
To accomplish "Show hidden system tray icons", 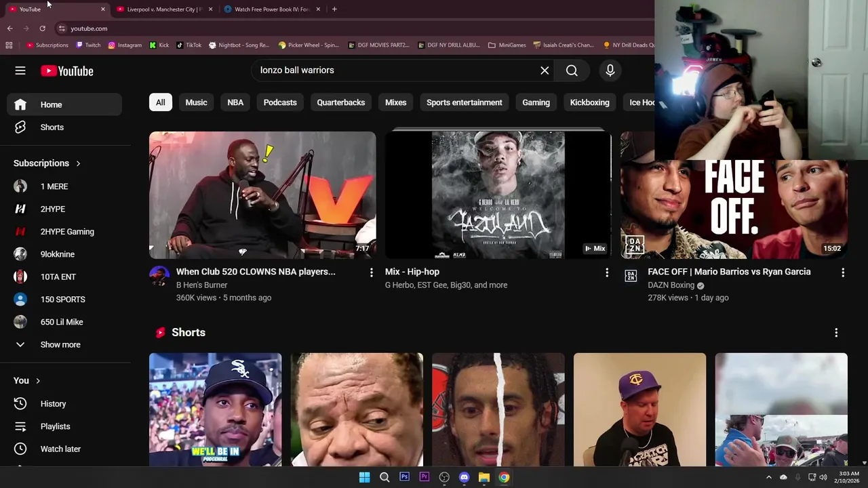I will click(768, 477).
